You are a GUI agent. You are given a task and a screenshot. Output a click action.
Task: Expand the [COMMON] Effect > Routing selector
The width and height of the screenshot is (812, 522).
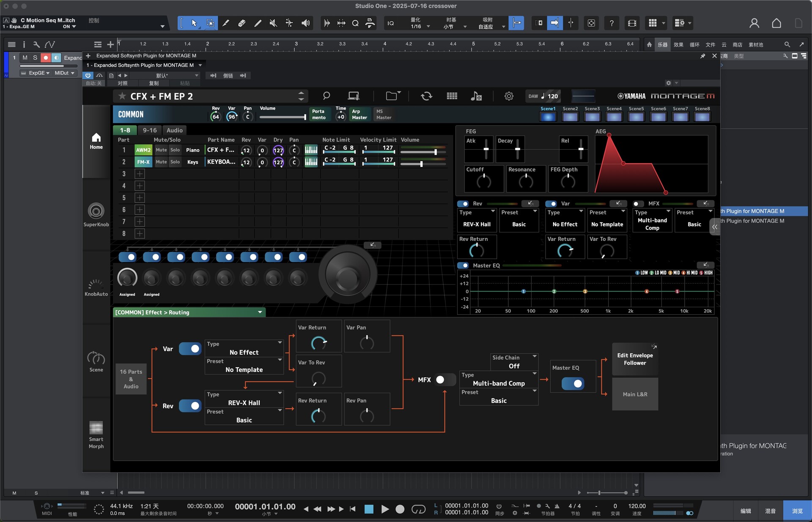tap(189, 312)
